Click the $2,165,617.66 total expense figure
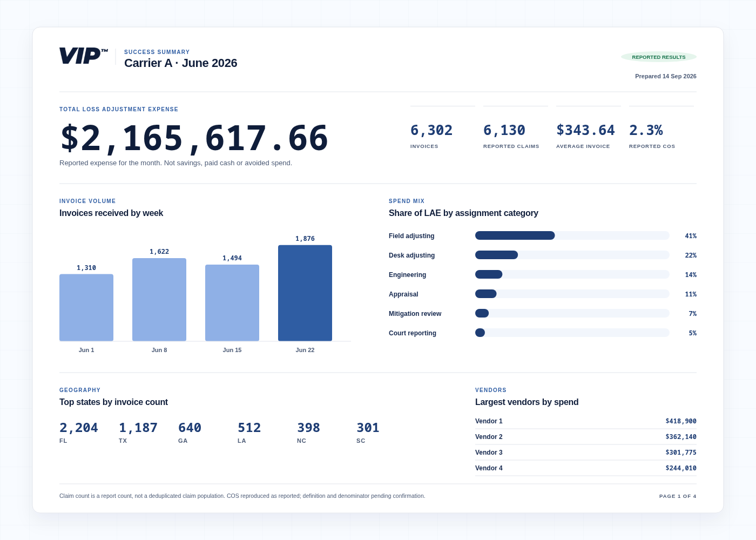756x540 pixels. (x=194, y=138)
